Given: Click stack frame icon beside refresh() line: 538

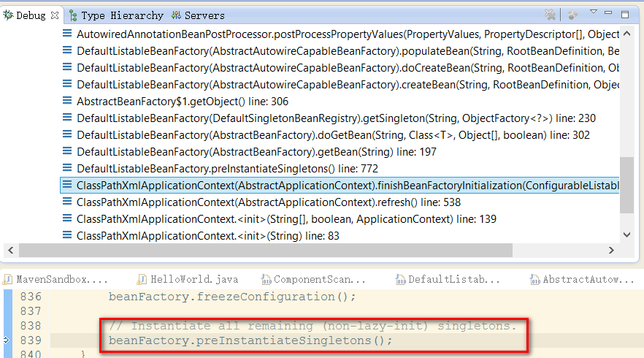Looking at the screenshot, I should 67,202.
